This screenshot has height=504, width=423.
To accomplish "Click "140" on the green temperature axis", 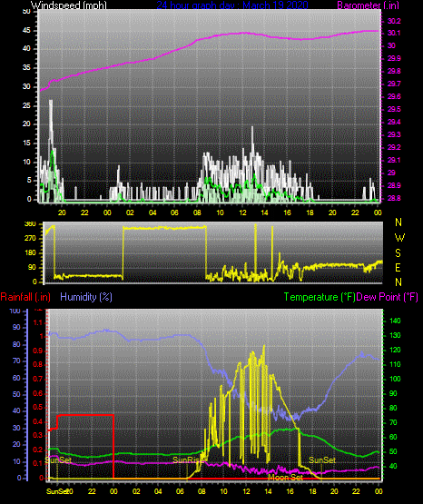I will pos(395,321).
